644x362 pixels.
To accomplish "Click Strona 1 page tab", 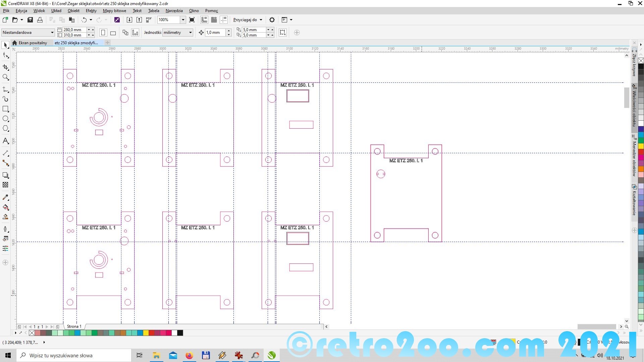I will point(74,326).
